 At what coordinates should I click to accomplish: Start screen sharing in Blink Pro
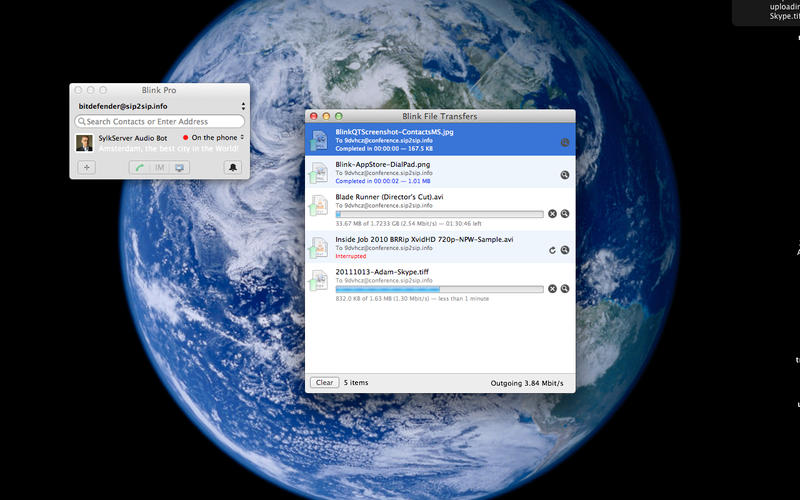coord(180,167)
